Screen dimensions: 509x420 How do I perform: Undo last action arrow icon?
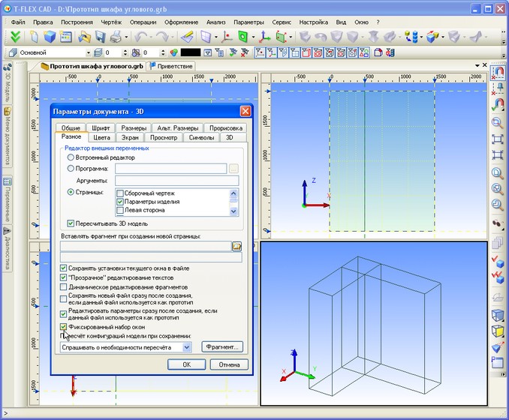140,37
